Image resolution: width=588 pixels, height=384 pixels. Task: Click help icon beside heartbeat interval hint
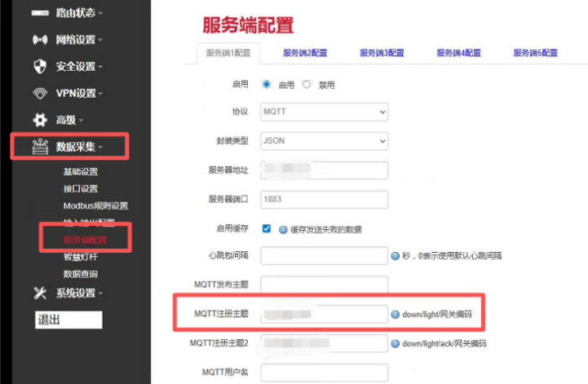tap(396, 256)
